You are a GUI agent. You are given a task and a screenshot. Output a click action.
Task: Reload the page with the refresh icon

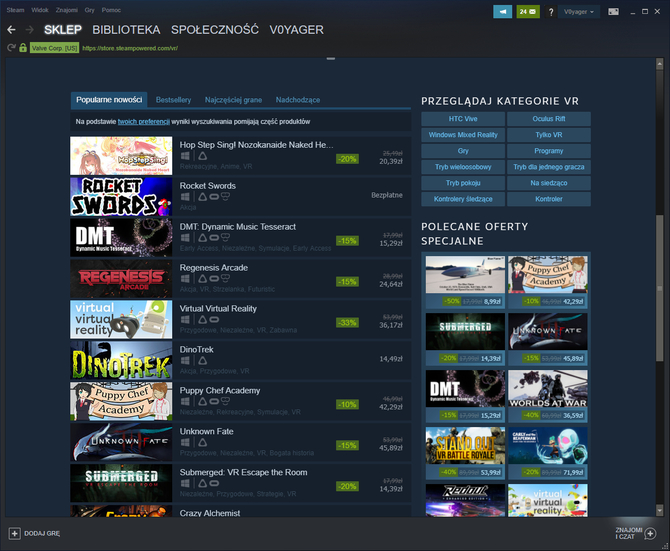[12, 48]
